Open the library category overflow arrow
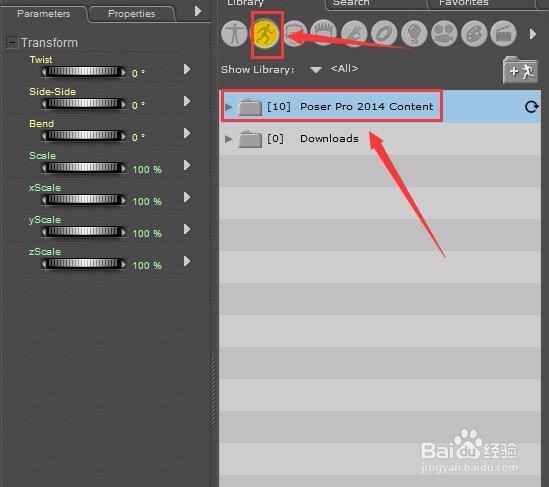Image resolution: width=549 pixels, height=487 pixels. tap(533, 34)
